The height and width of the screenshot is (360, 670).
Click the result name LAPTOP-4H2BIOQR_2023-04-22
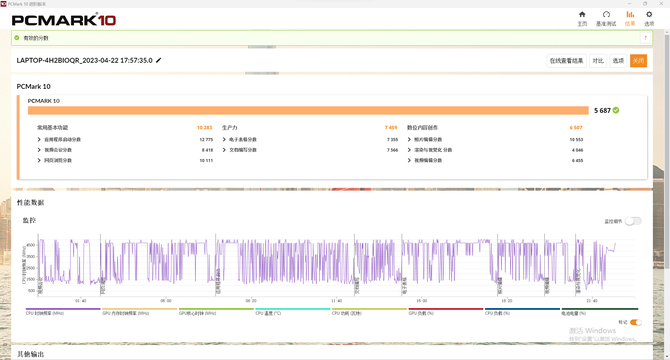(85, 60)
